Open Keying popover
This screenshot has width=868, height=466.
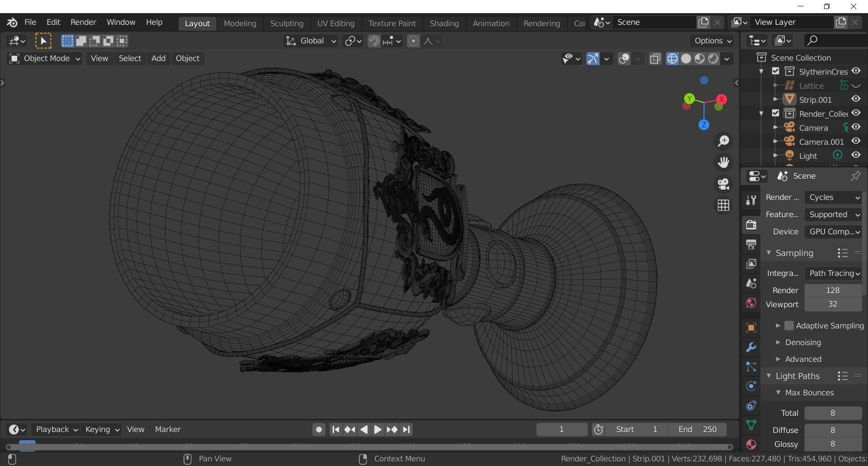(x=102, y=429)
